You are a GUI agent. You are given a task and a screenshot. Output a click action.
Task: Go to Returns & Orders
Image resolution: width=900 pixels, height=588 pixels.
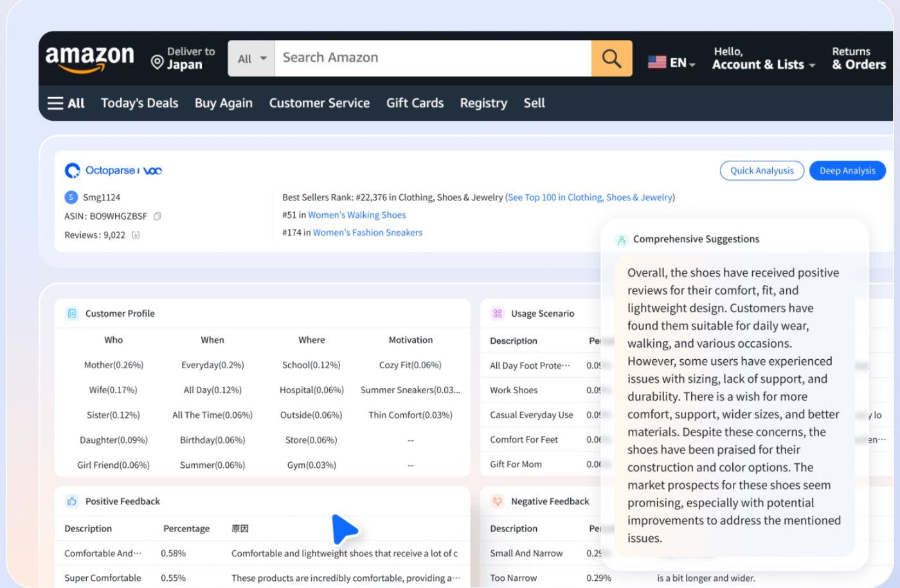tap(859, 58)
